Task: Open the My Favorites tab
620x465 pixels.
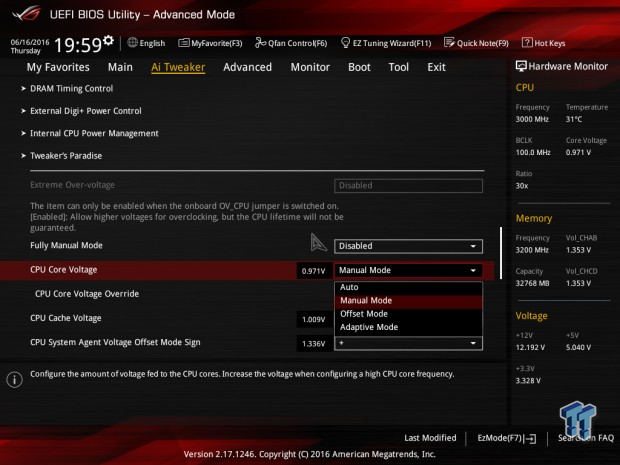Action: (58, 67)
